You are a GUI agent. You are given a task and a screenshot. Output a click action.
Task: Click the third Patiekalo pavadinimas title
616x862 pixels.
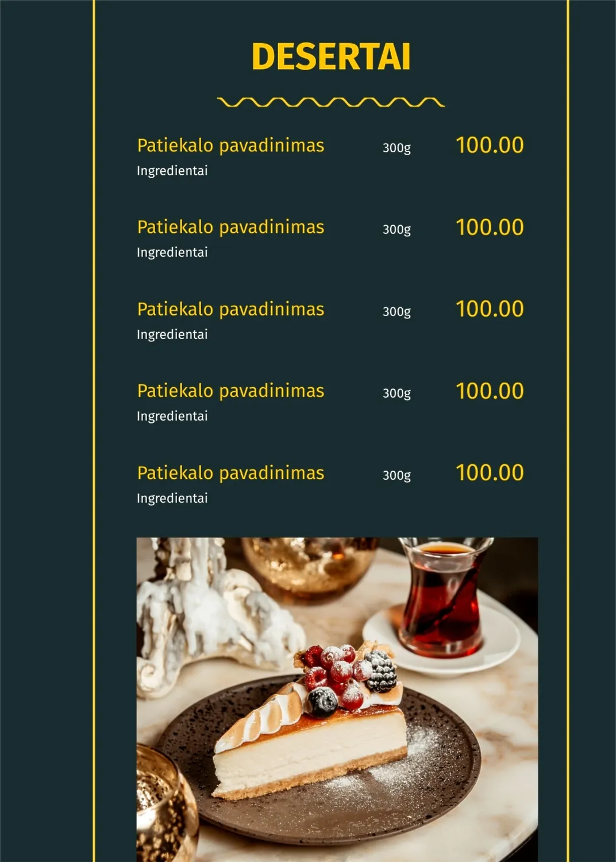230,309
